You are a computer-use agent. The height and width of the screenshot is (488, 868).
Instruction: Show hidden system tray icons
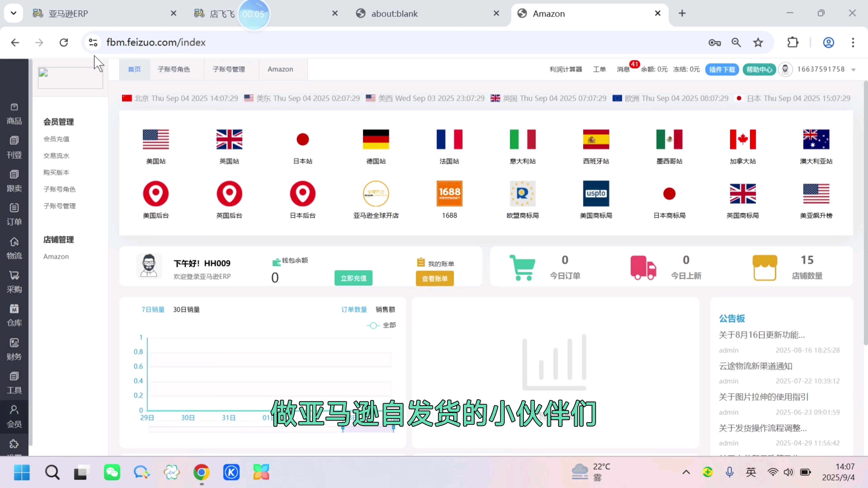point(686,472)
